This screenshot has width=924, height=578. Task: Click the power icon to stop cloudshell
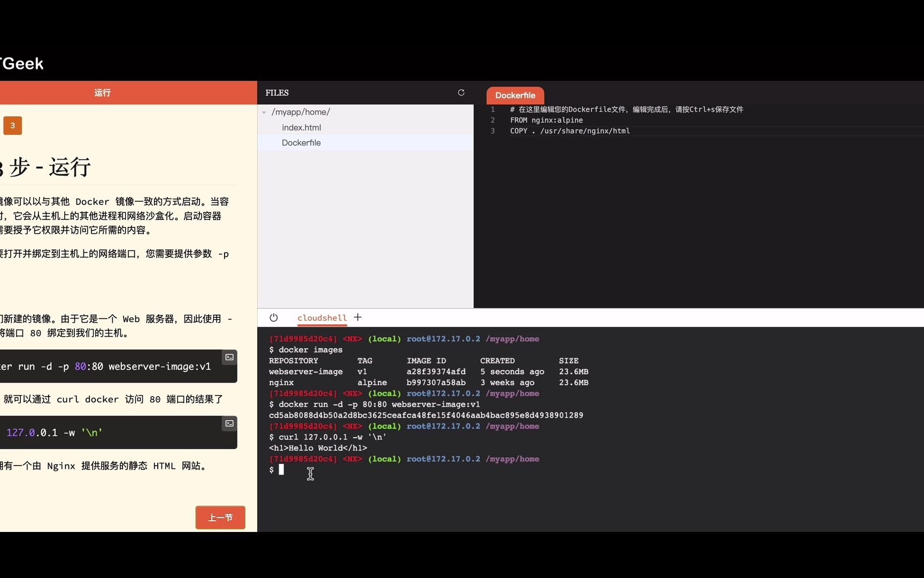tap(274, 317)
